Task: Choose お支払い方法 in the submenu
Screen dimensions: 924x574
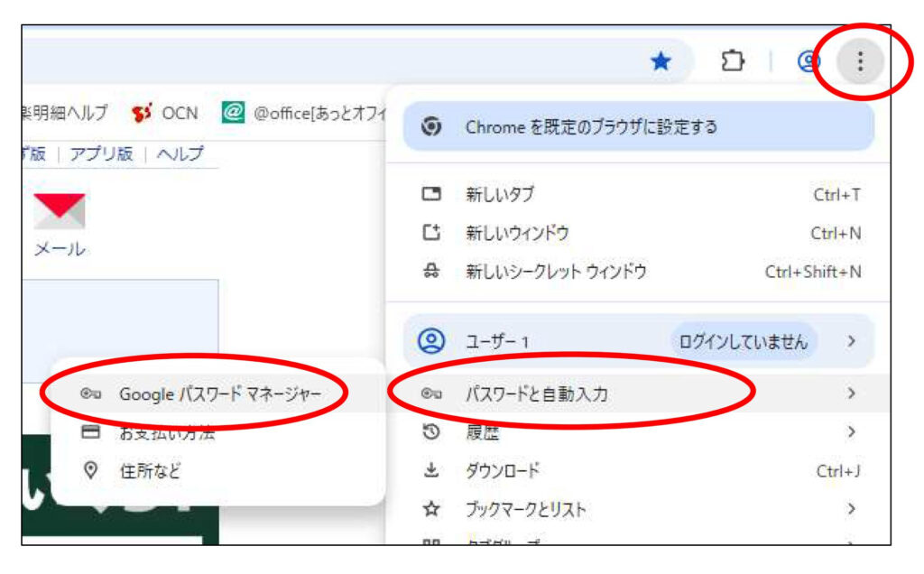Action: point(167,433)
